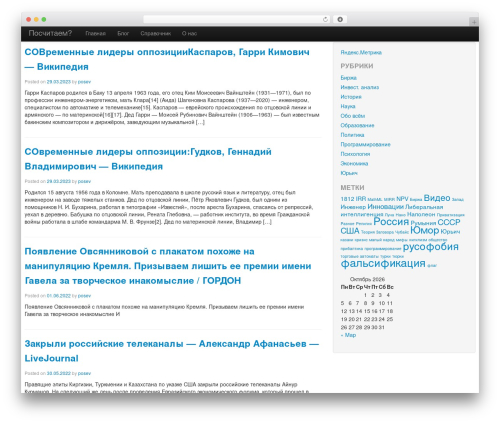Image resolution: width=500 pixels, height=423 pixels.
Task: Click the Видео tag
Action: [x=437, y=198]
